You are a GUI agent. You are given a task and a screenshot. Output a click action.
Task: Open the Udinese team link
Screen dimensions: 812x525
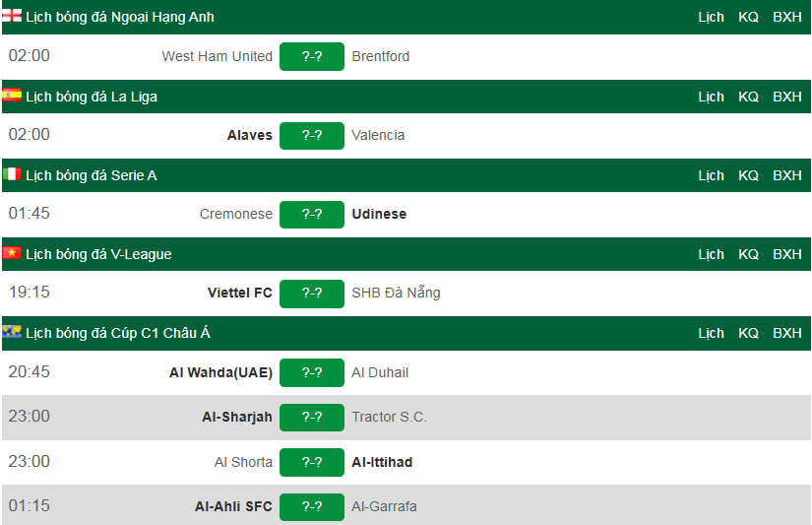(379, 214)
